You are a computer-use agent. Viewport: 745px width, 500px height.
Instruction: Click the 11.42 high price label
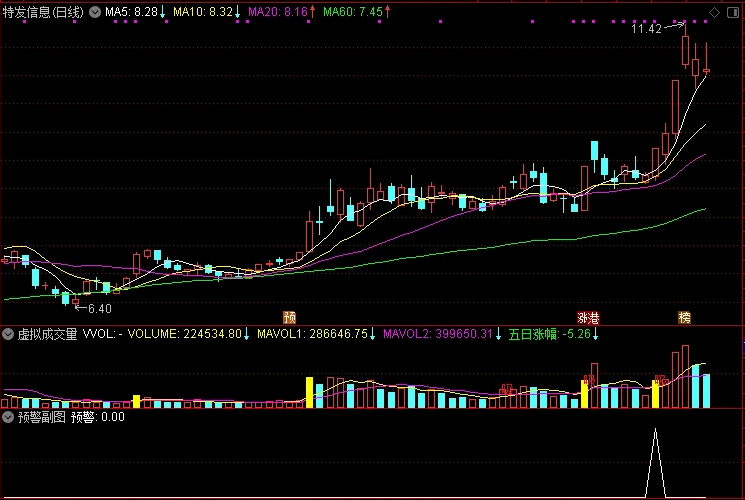point(646,29)
